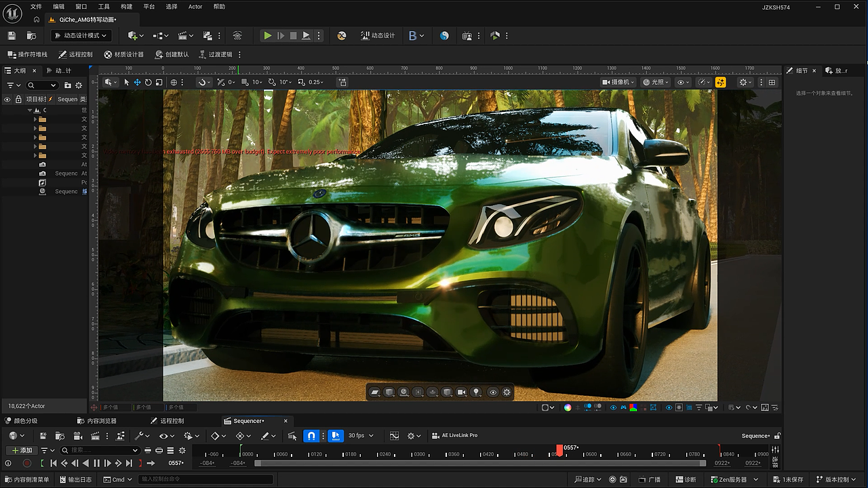Click the 过渡逻辑 button
This screenshot has width=868, height=488.
[x=216, y=54]
